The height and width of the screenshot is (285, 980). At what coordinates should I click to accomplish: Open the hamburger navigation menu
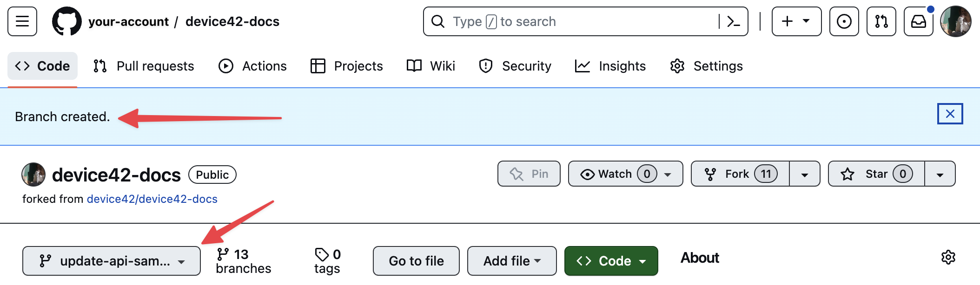[x=22, y=21]
